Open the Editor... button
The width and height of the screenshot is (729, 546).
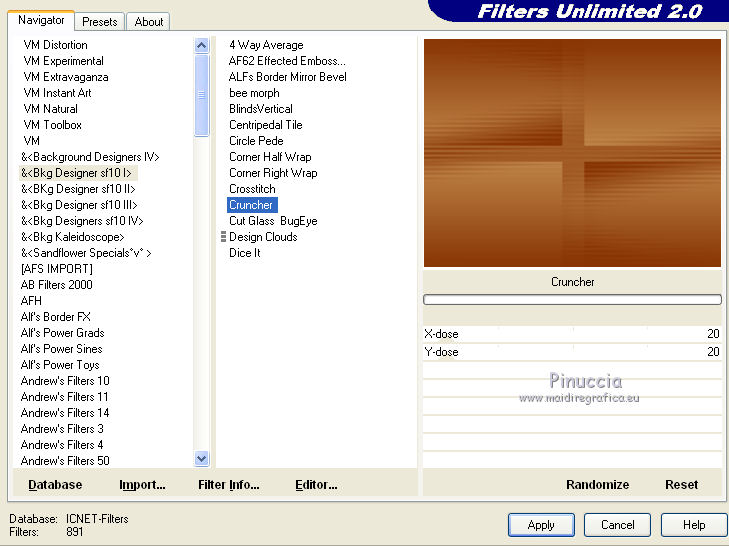point(316,485)
